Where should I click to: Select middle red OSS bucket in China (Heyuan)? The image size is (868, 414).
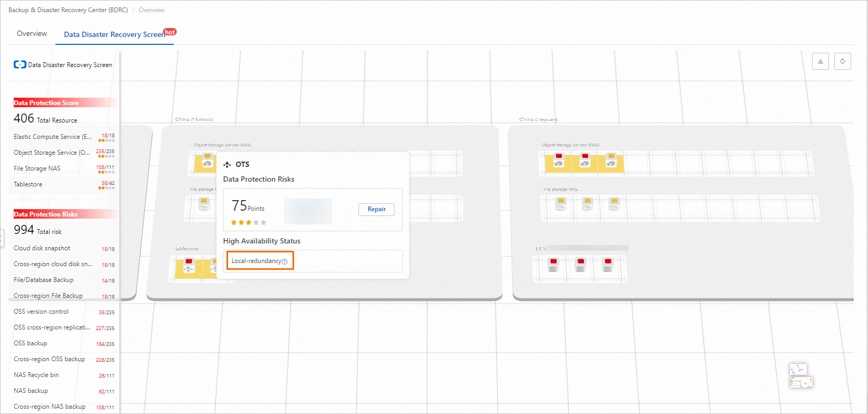coord(585,161)
